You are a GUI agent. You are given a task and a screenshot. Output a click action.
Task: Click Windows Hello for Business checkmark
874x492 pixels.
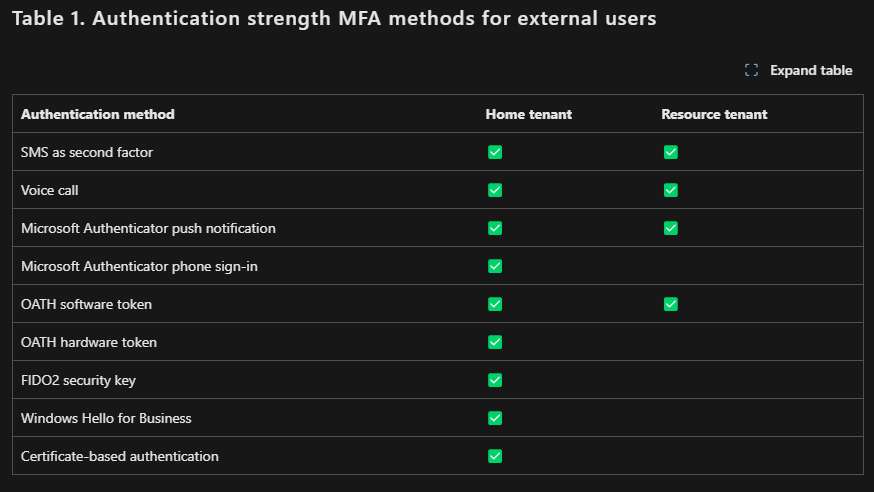(495, 418)
